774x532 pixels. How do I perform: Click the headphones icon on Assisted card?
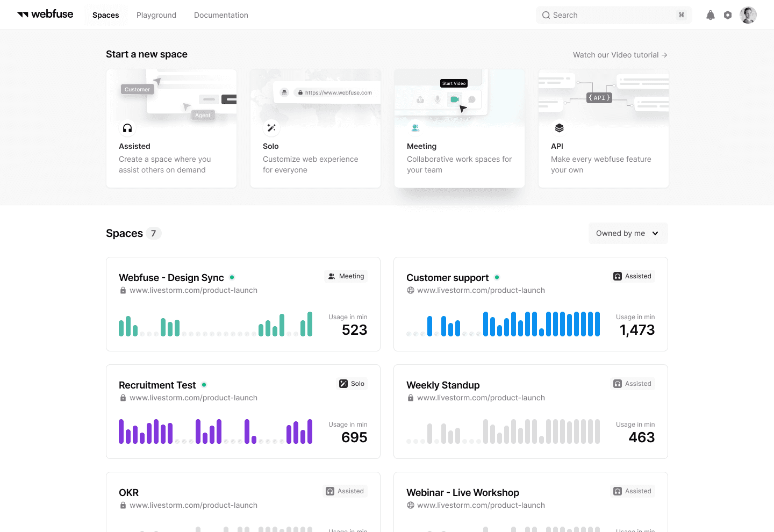tap(127, 128)
